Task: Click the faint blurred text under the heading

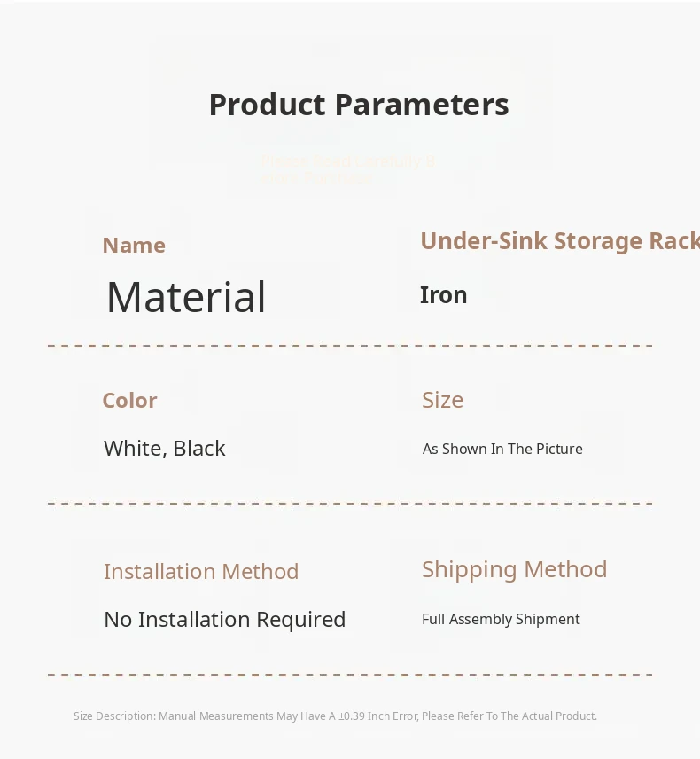Action: tap(346, 169)
